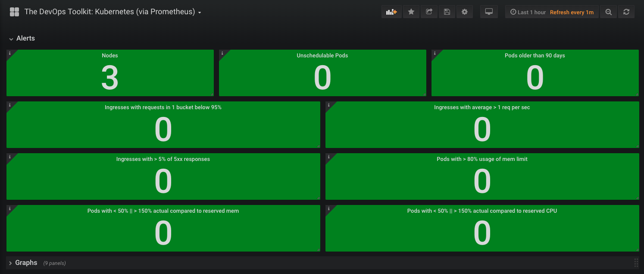The height and width of the screenshot is (274, 644).
Task: Open the dashboard title dropdown
Action: [113, 12]
